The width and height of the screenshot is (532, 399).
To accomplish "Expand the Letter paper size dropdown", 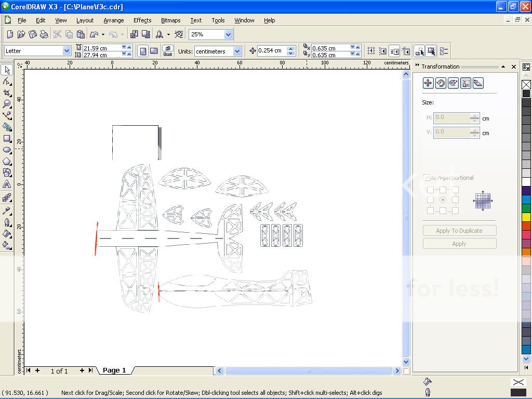I will [x=66, y=51].
